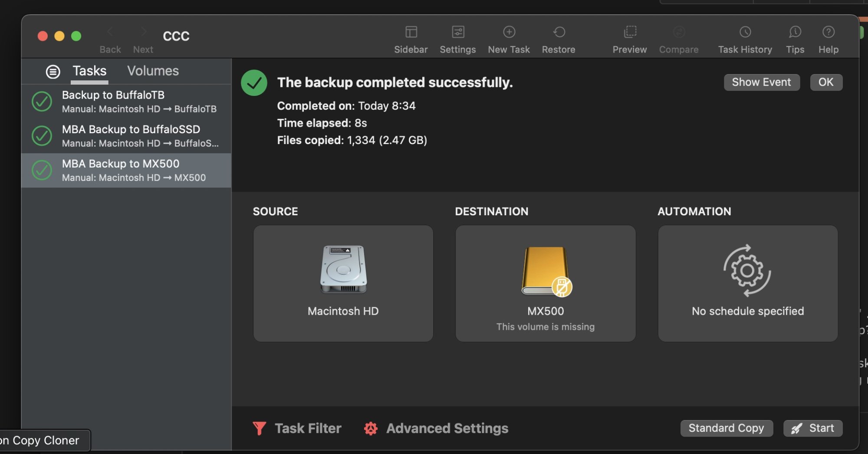Close the CCC window
The width and height of the screenshot is (868, 454).
pos(43,36)
